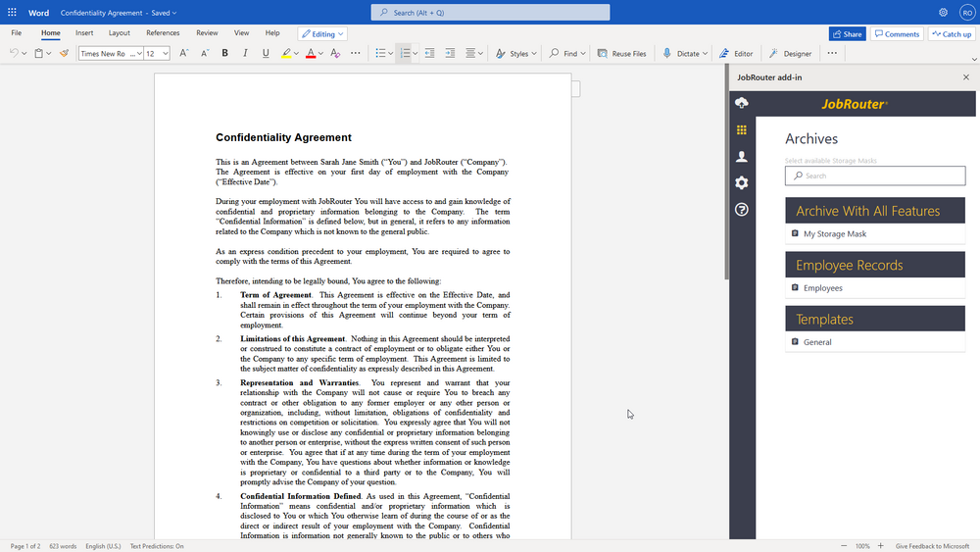Apply yellow text highlight color
Screen dimensions: 980x552
(x=285, y=53)
